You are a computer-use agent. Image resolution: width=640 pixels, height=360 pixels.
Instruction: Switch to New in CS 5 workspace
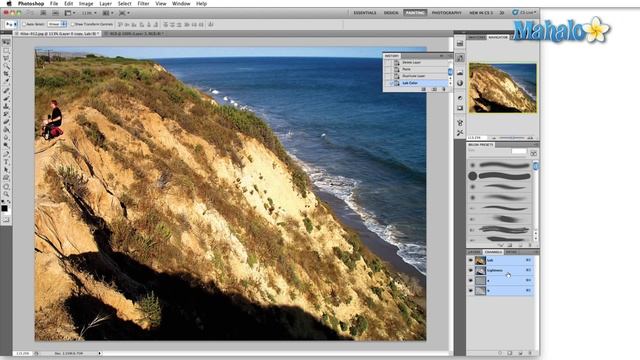[481, 13]
